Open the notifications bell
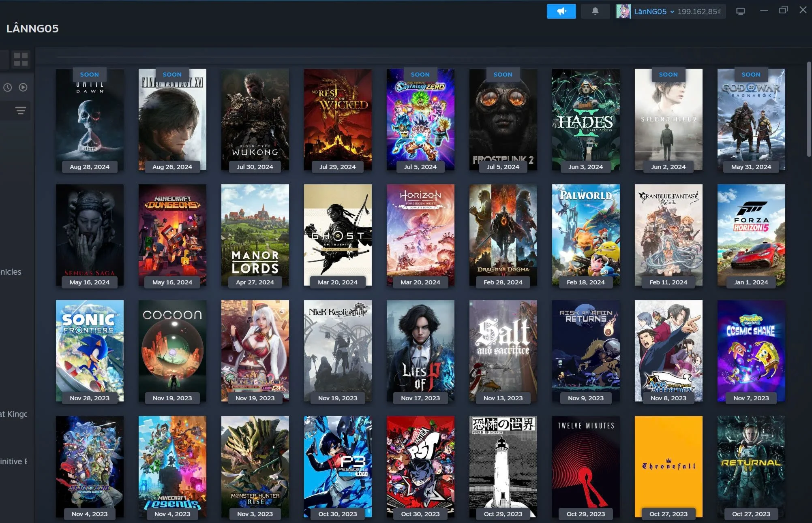This screenshot has width=812, height=523. click(x=595, y=11)
